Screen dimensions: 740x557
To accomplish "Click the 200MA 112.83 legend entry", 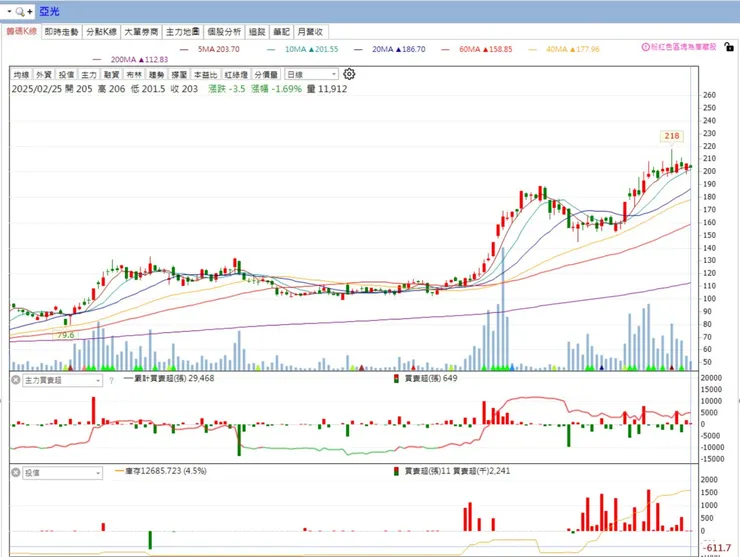I will pyautogui.click(x=139, y=59).
